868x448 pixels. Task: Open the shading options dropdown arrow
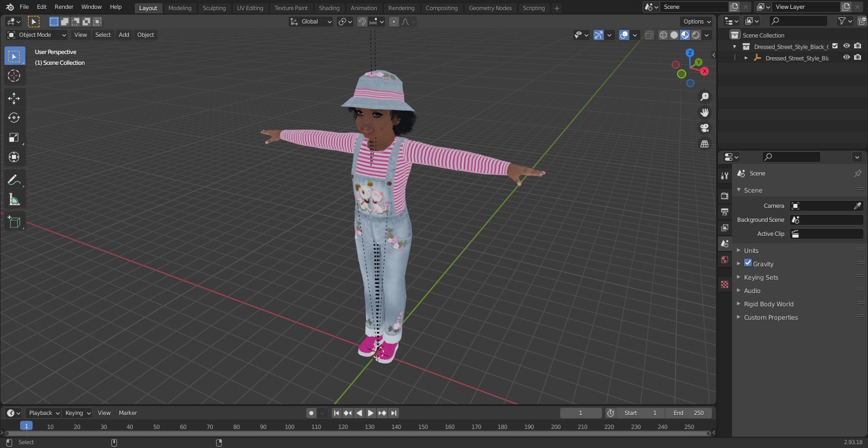pyautogui.click(x=708, y=35)
